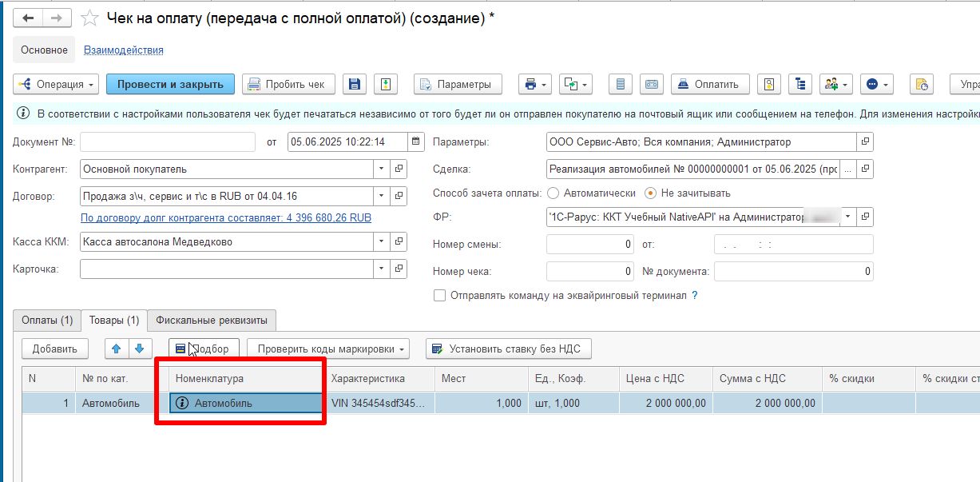Click the Цена с НДС cell 2 000 000,00

pos(665,403)
